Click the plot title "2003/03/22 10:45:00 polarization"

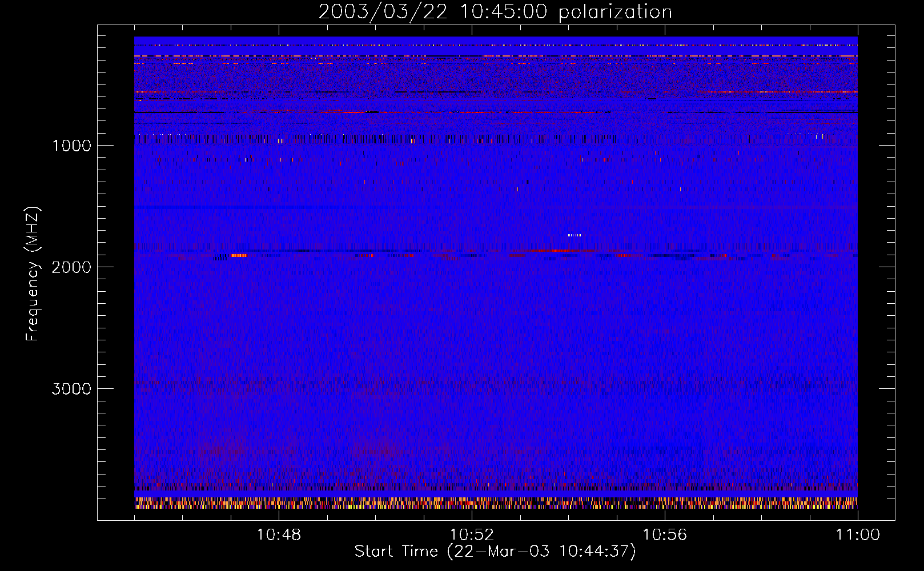(x=495, y=12)
